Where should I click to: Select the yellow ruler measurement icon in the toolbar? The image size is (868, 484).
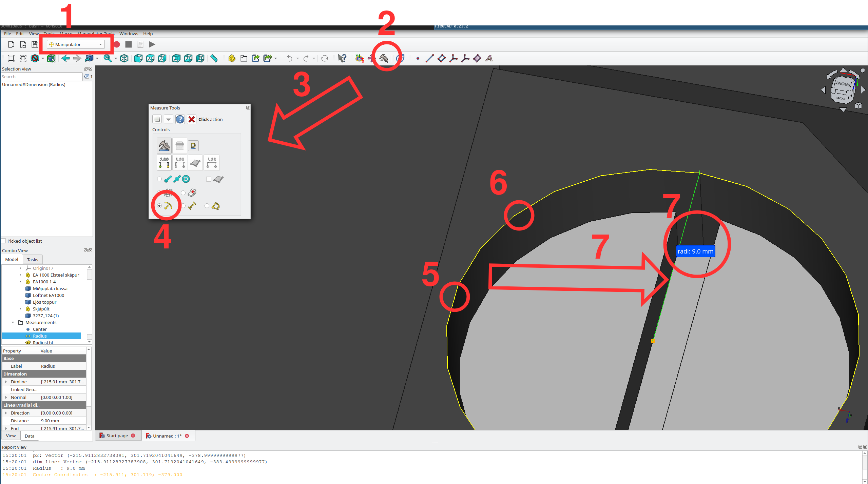click(214, 58)
